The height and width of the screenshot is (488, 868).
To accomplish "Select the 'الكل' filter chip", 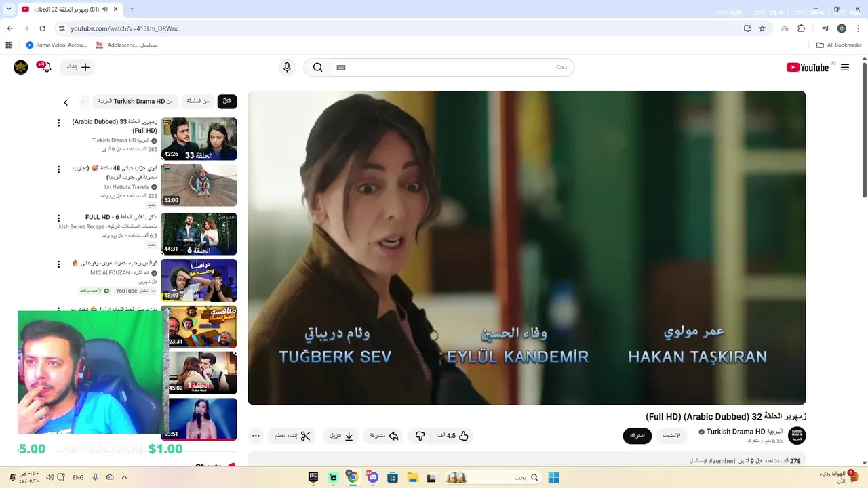I will pos(227,101).
